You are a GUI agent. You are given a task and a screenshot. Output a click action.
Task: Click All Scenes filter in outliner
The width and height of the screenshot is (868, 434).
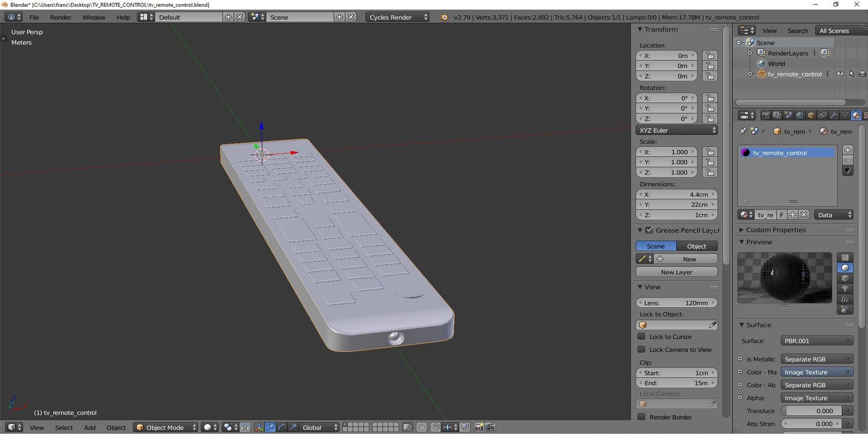coord(840,30)
